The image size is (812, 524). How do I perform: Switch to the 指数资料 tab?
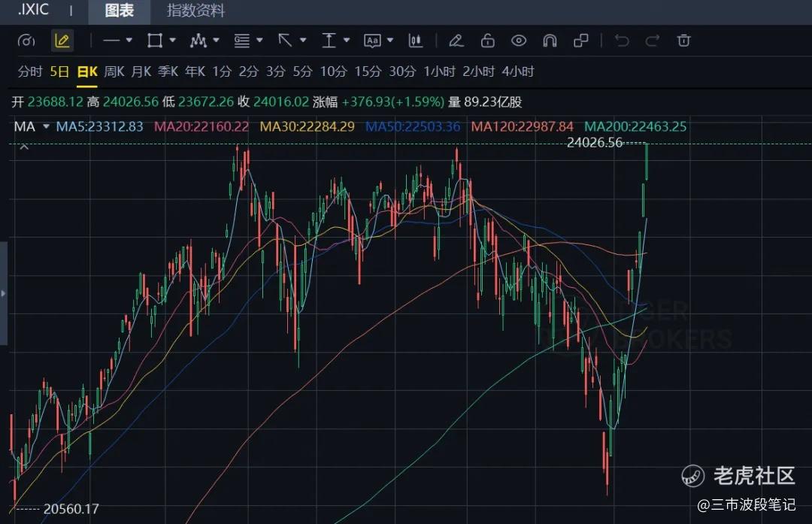point(195,11)
